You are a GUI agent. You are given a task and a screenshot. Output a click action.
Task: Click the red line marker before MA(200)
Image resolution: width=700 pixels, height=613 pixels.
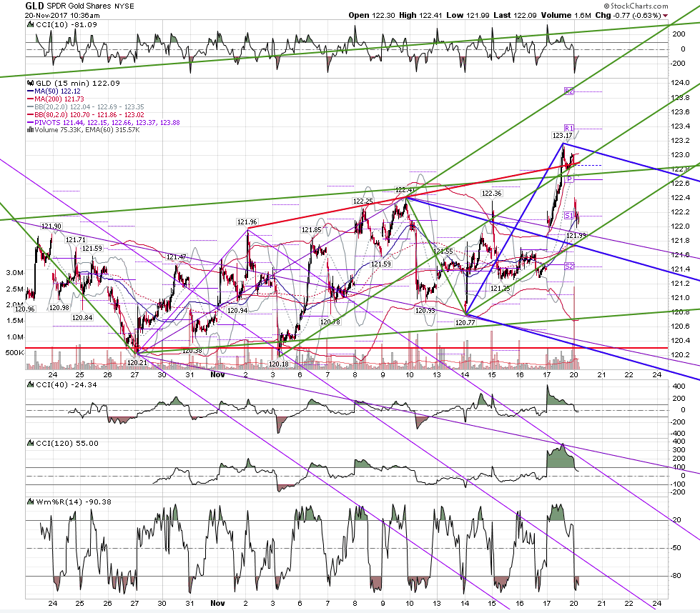point(30,99)
